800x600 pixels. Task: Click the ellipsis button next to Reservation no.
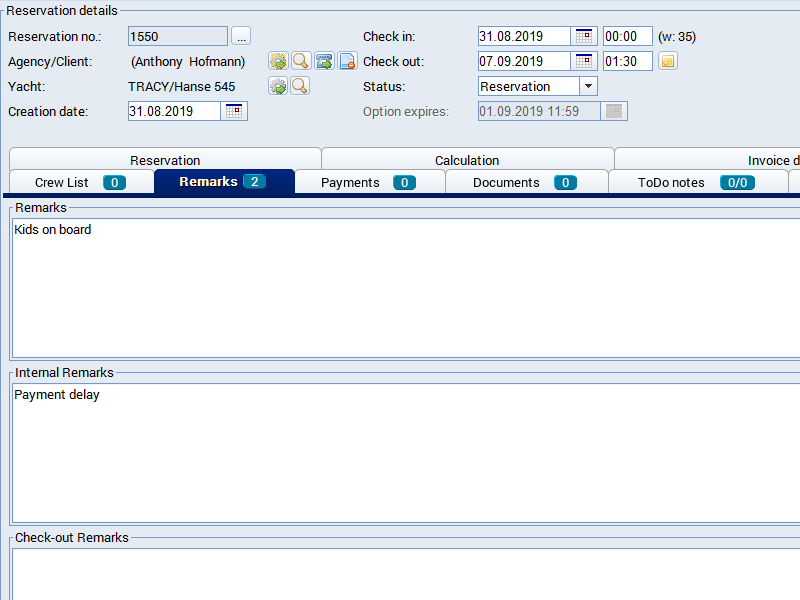point(241,36)
